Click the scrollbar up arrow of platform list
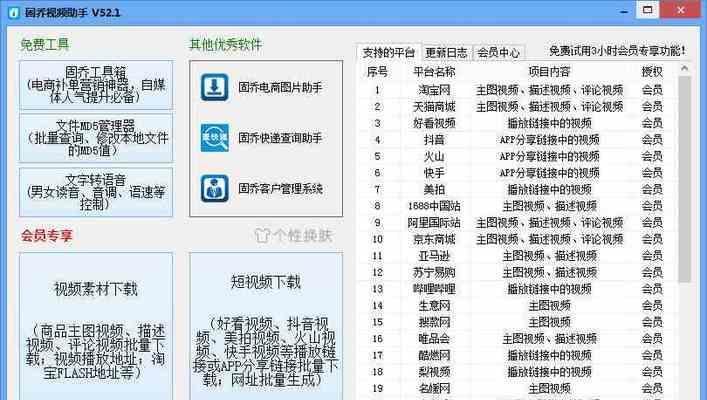The width and height of the screenshot is (707, 400). [684, 69]
